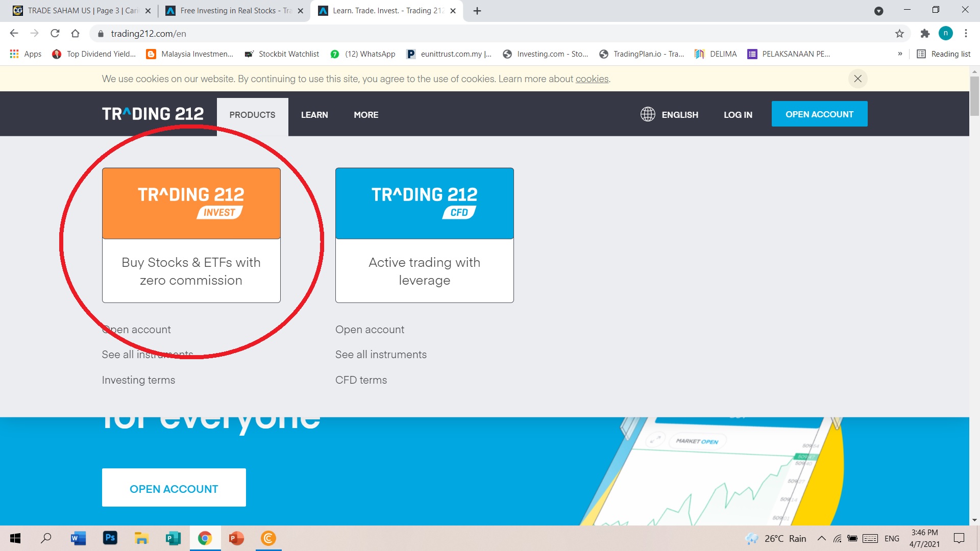This screenshot has width=980, height=551.
Task: Click the globe language icon
Action: [x=648, y=114]
